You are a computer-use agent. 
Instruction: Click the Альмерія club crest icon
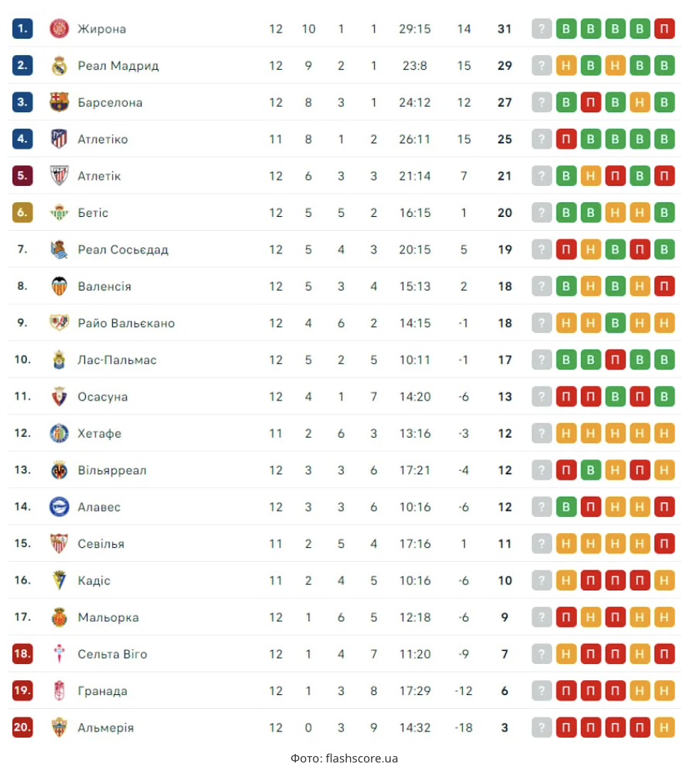60,728
